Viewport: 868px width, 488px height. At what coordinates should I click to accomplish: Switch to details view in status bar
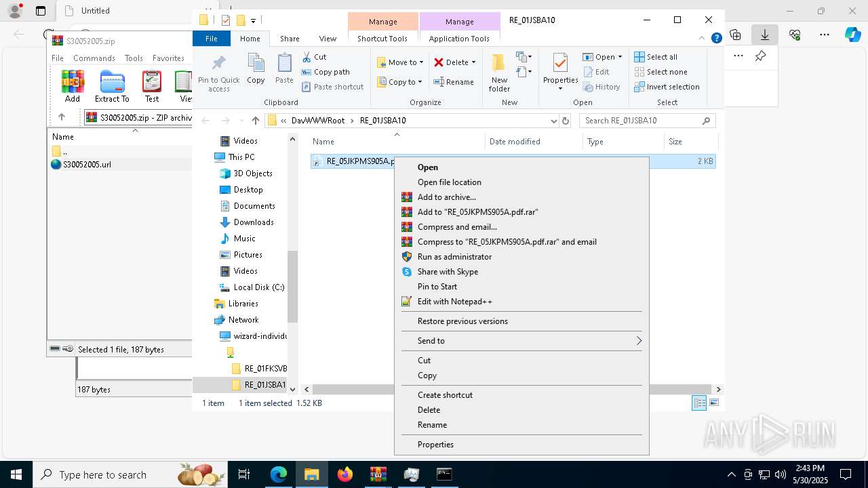698,403
